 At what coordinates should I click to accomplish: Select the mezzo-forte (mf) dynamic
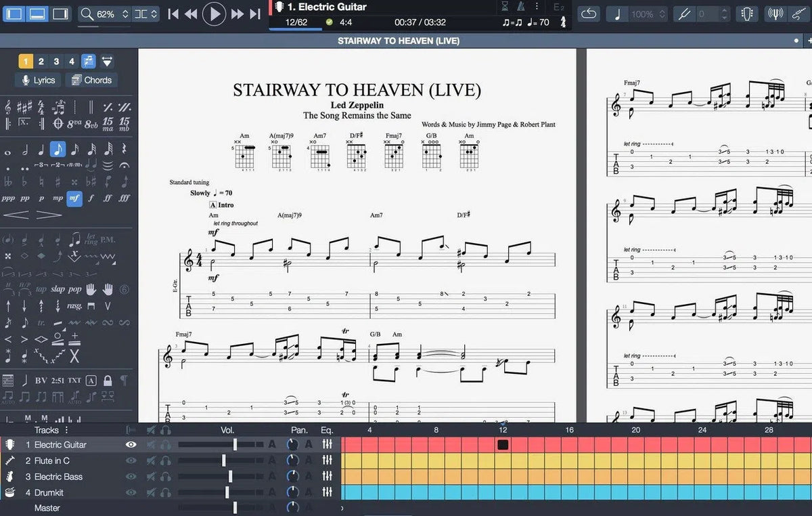pyautogui.click(x=74, y=198)
